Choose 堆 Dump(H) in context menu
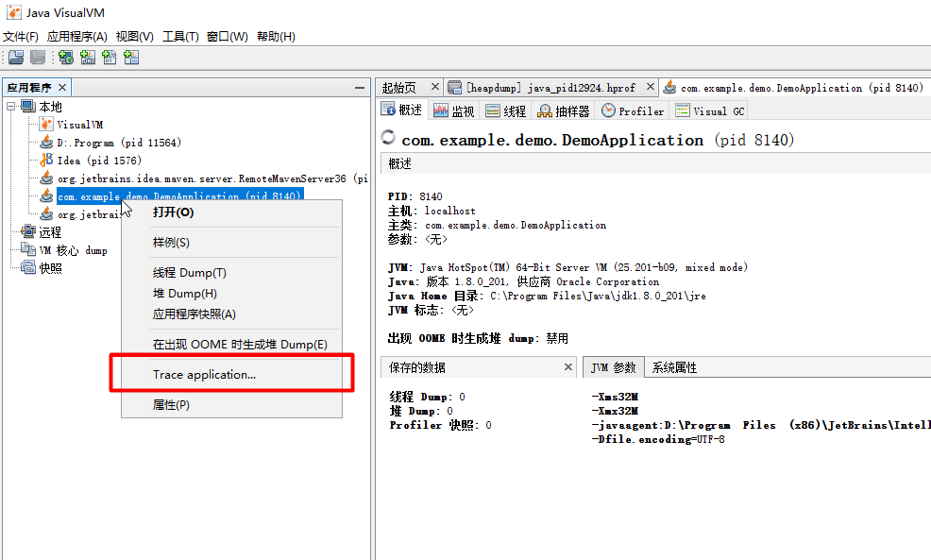 coord(231,294)
